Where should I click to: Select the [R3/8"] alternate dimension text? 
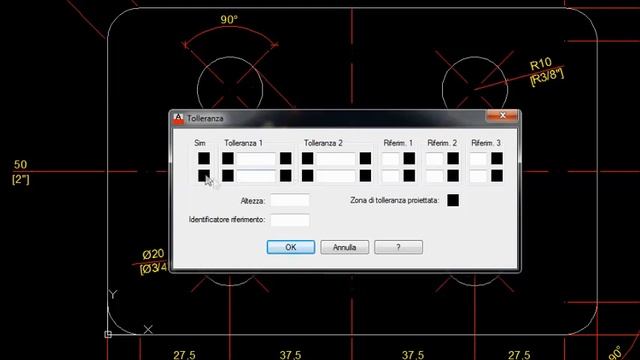(x=547, y=77)
